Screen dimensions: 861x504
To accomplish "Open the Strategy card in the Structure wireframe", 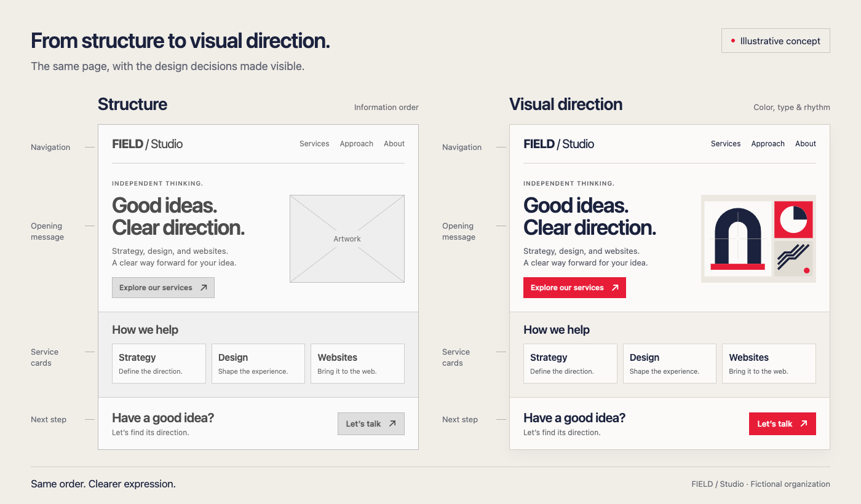I will [x=159, y=363].
